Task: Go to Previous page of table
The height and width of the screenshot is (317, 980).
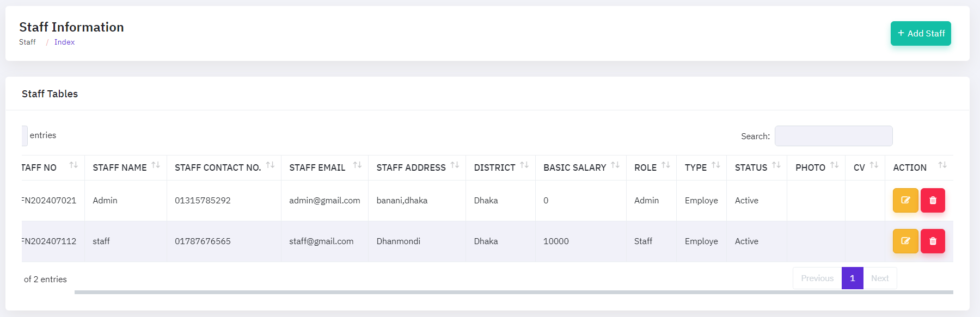Action: click(x=817, y=278)
